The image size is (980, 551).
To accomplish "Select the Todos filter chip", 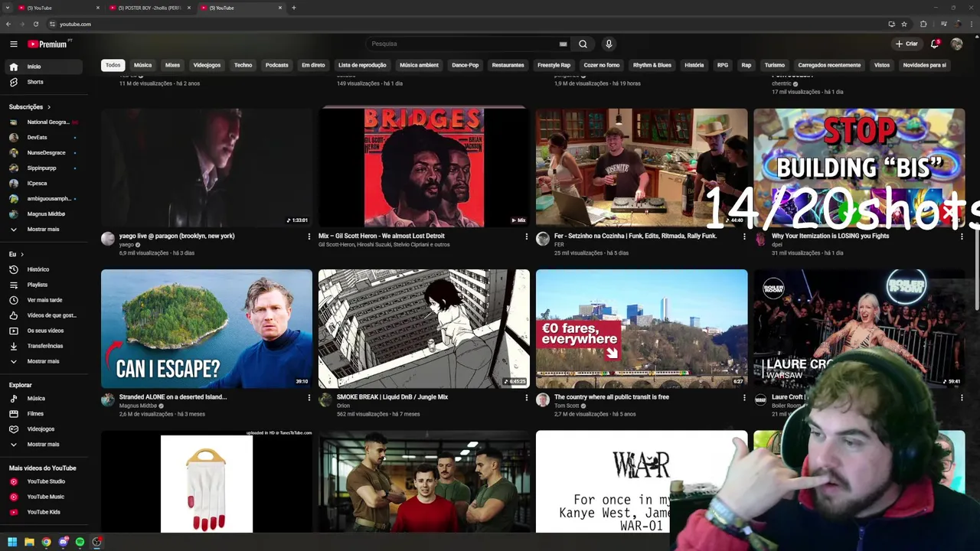I will tap(113, 65).
